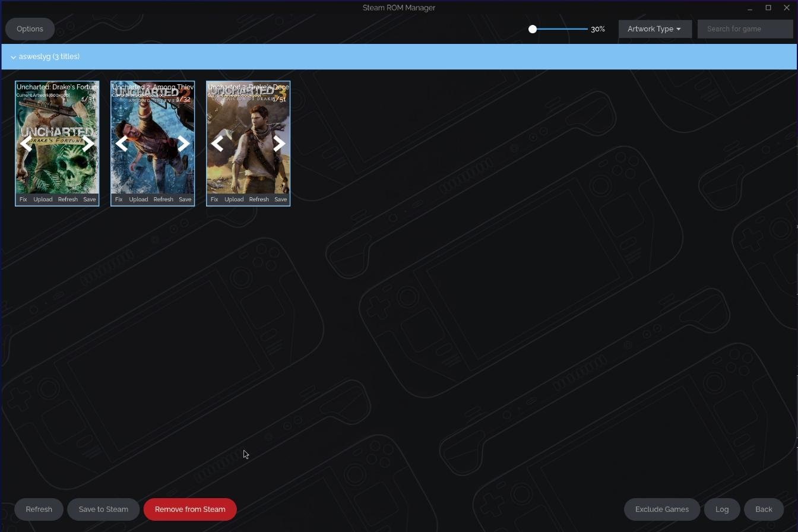Click the 30% slider value label

598,29
